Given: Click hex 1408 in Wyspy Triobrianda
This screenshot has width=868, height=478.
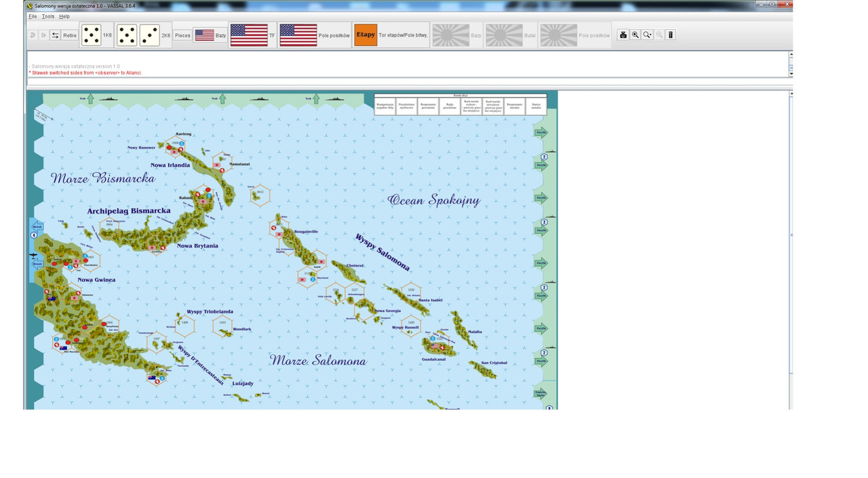Looking at the screenshot, I should coord(184,325).
